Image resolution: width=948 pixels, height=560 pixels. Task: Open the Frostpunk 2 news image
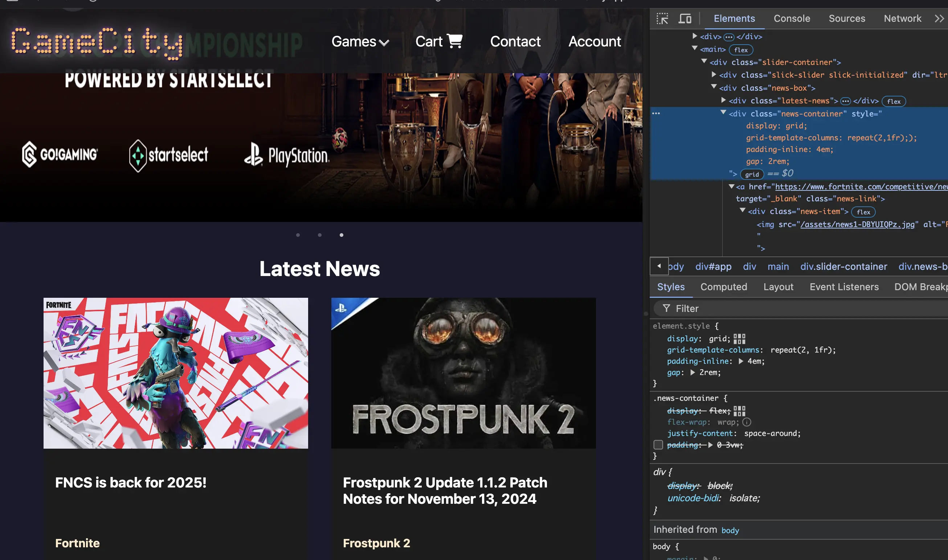click(x=463, y=373)
